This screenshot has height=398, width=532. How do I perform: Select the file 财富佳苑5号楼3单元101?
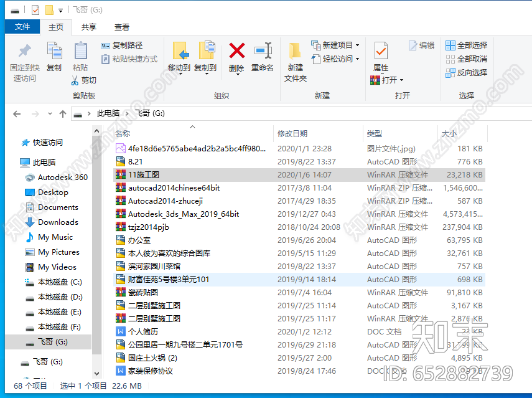[x=299, y=280]
